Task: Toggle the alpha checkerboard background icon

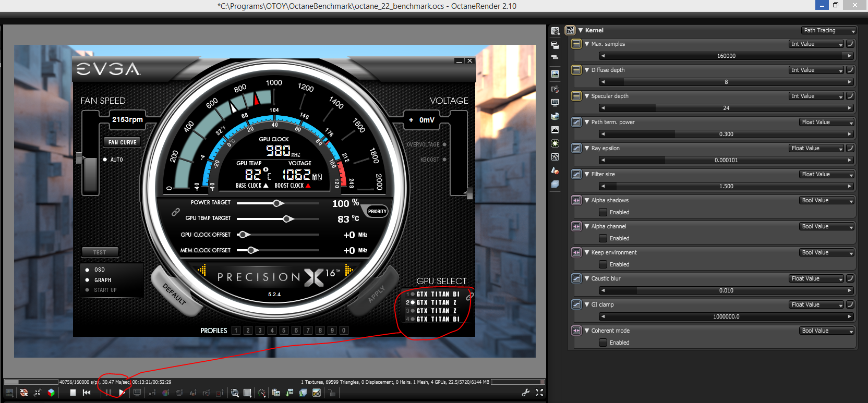Action: [317, 393]
